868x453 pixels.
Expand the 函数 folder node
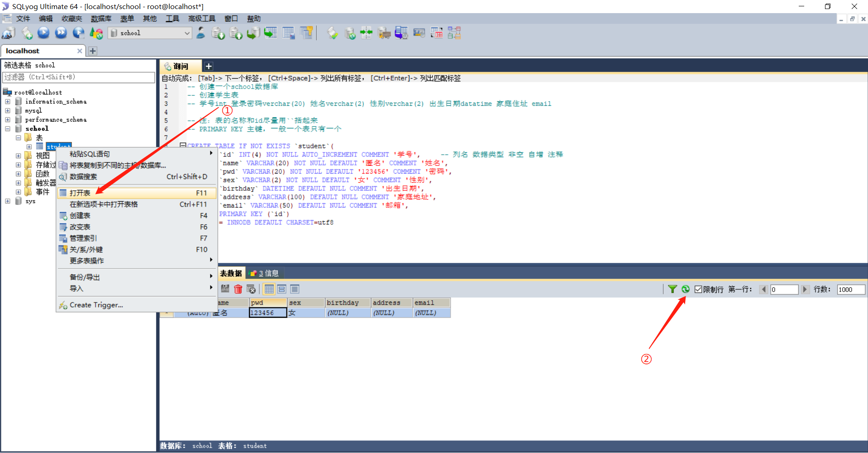(19, 174)
